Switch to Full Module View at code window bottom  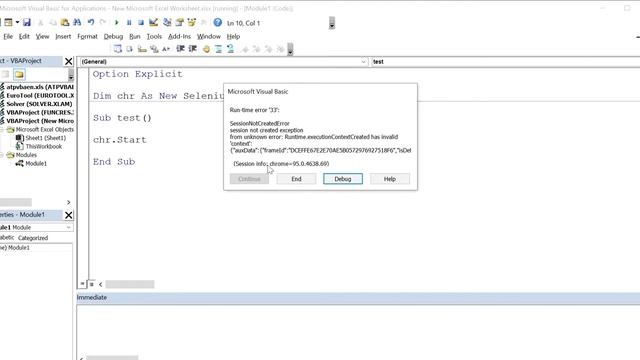tap(91, 284)
